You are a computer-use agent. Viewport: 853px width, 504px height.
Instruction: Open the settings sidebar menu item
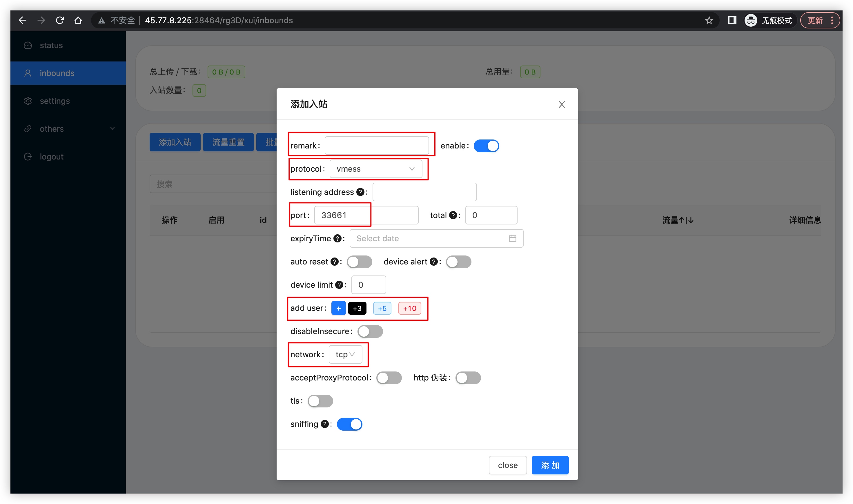(54, 101)
